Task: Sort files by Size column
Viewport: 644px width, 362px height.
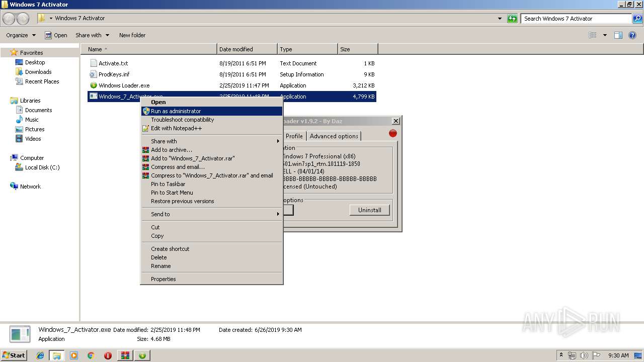Action: tap(358, 49)
